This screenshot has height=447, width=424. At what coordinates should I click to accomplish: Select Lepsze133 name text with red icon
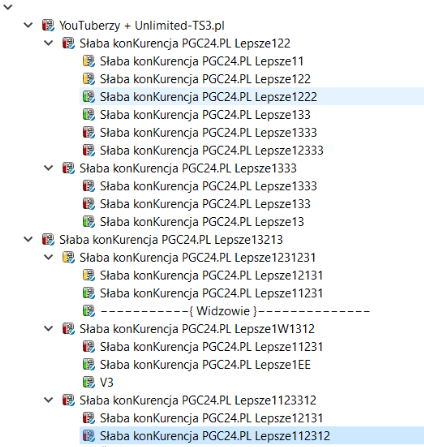click(x=205, y=204)
